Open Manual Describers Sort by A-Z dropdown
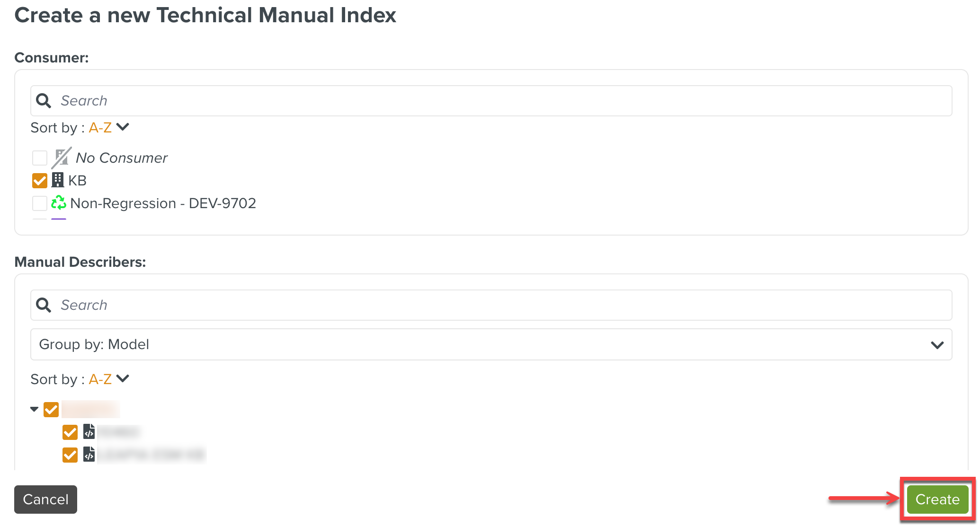Image resolution: width=980 pixels, height=526 pixels. 109,379
